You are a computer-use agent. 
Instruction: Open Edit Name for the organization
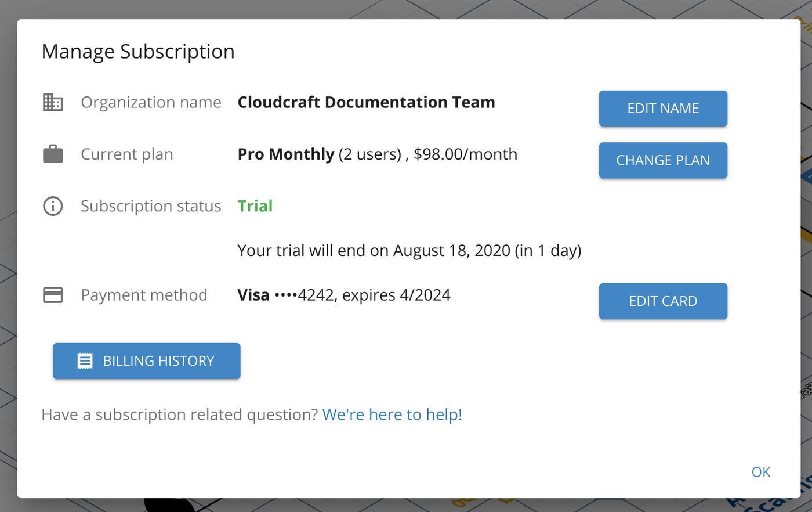(663, 109)
